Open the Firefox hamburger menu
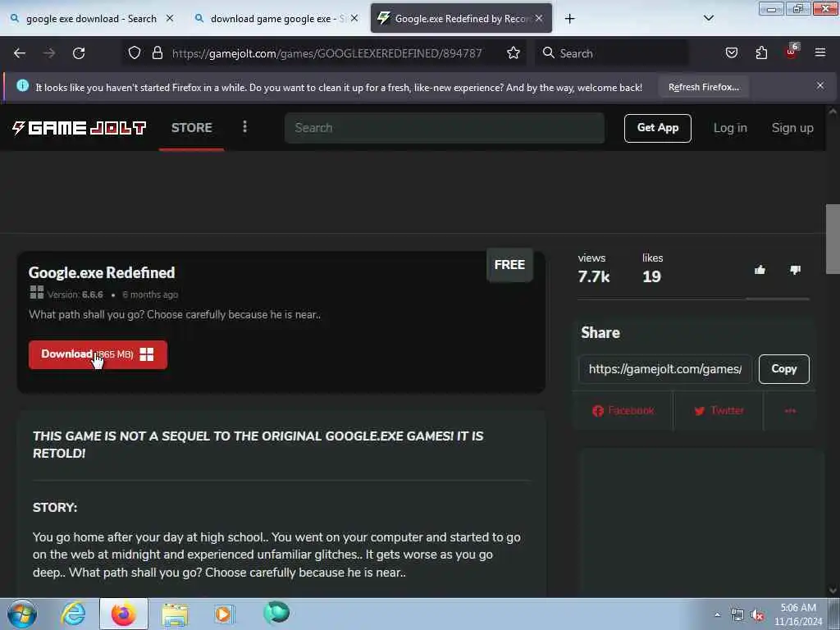The height and width of the screenshot is (630, 840). 820,52
